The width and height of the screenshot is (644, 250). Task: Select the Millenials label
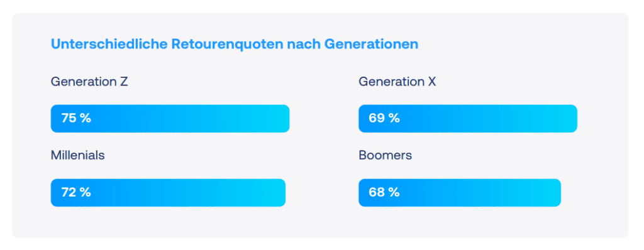tap(77, 156)
